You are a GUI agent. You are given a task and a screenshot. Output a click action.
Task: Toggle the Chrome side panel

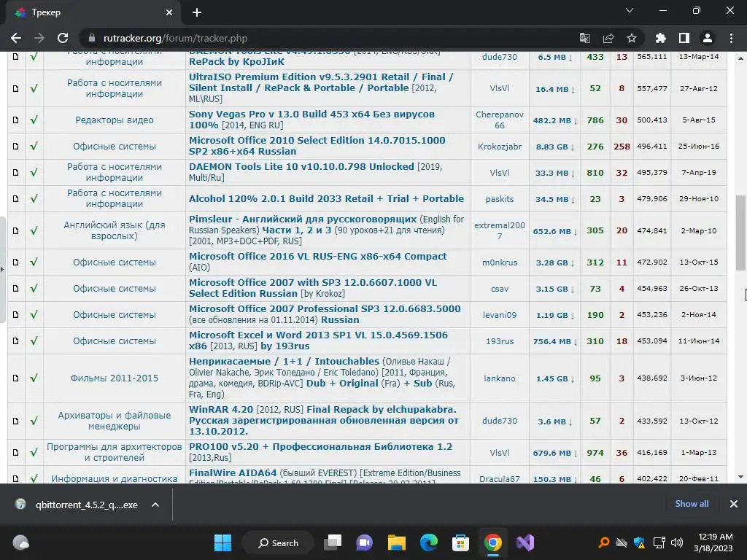coord(684,38)
